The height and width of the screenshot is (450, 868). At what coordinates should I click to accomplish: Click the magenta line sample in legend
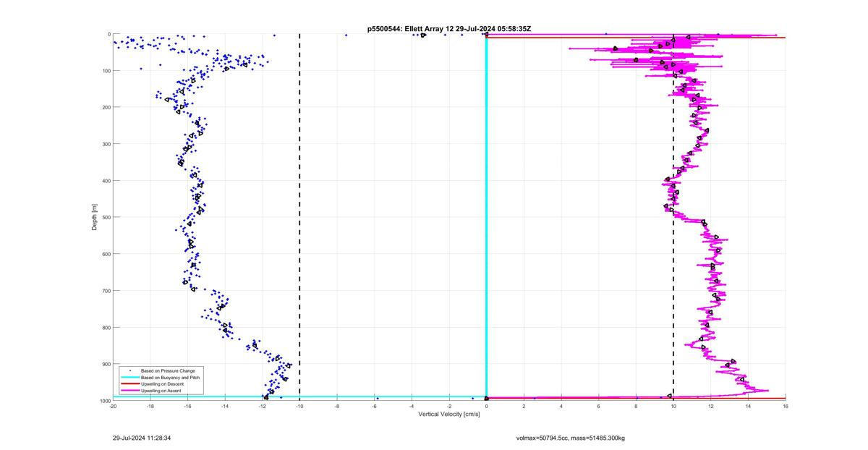pyautogui.click(x=129, y=391)
